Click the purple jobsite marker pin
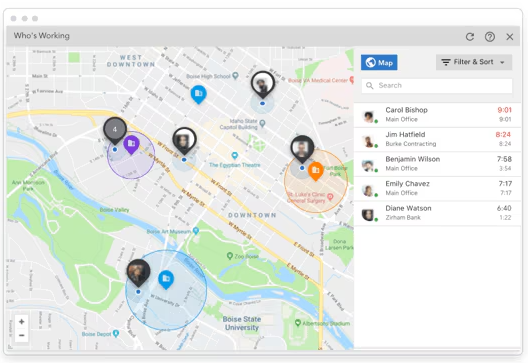528x363 pixels. click(131, 145)
